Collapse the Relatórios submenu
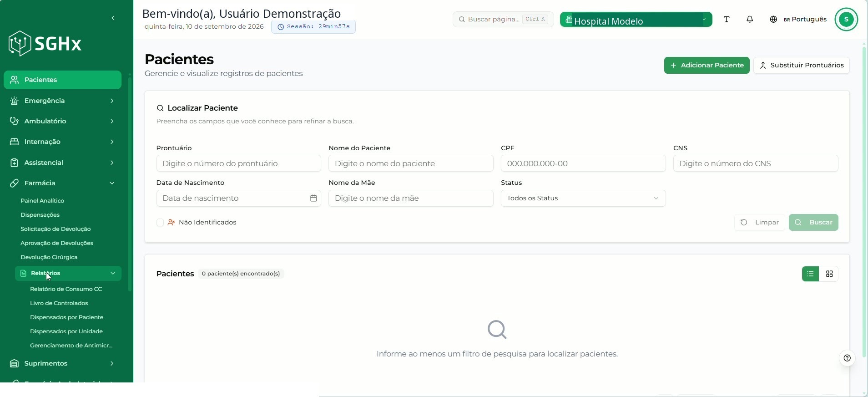868x397 pixels. [68, 273]
